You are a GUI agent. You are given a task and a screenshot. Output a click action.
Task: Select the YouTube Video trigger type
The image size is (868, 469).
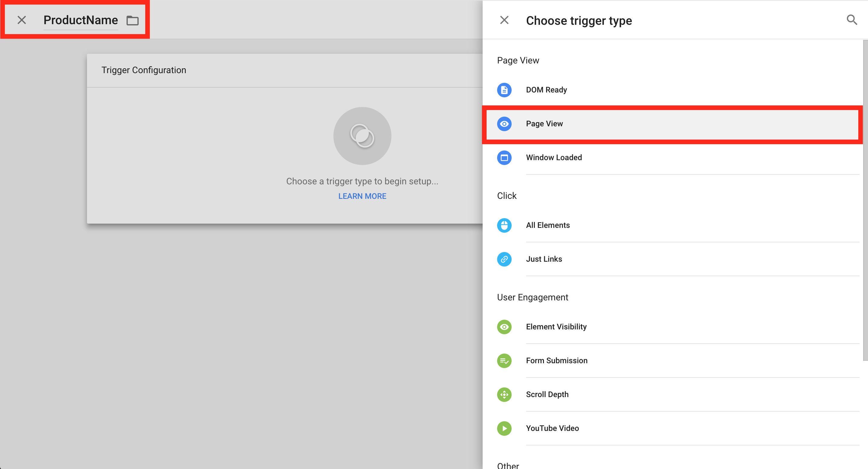pyautogui.click(x=672, y=428)
